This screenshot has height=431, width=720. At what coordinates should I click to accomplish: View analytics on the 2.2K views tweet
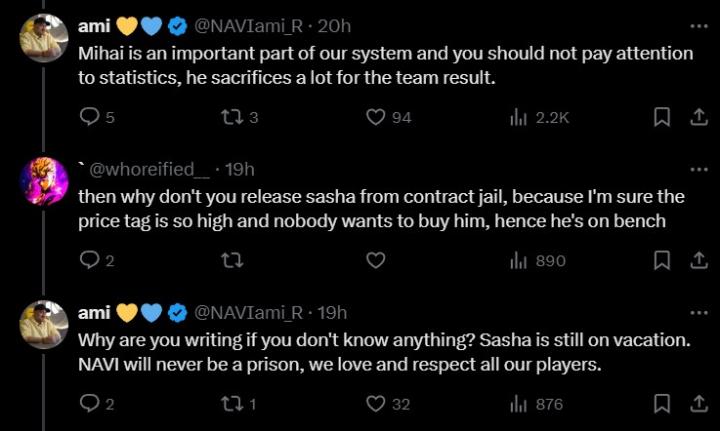pos(519,117)
